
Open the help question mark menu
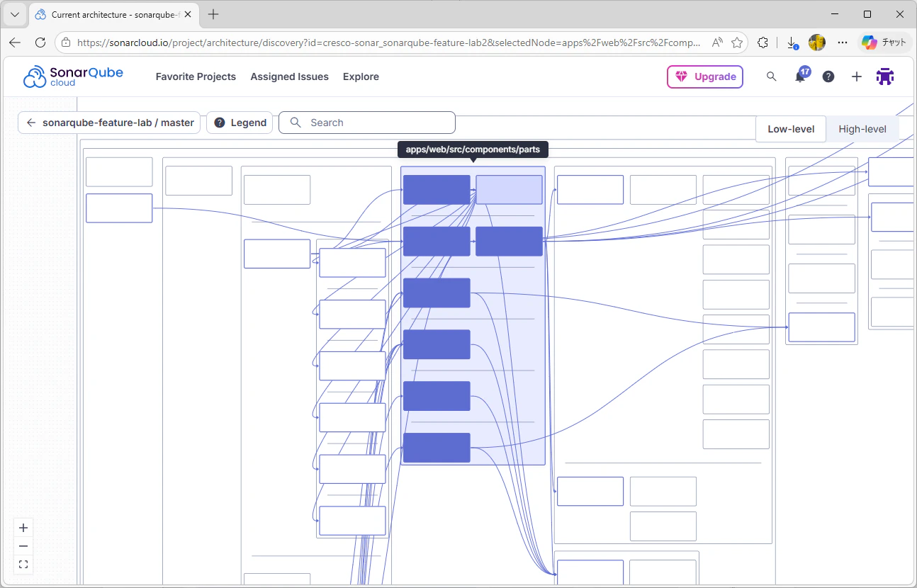[828, 77]
